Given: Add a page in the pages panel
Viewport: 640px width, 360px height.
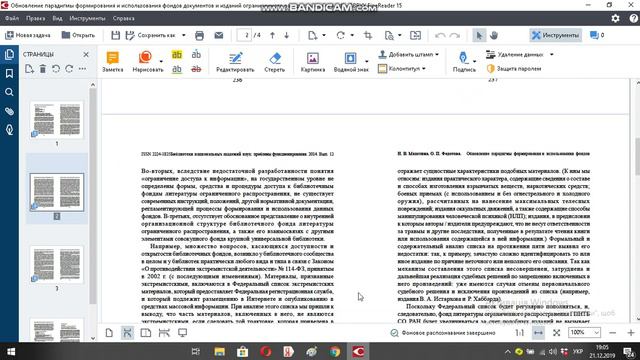Looking at the screenshot, I should (x=29, y=69).
